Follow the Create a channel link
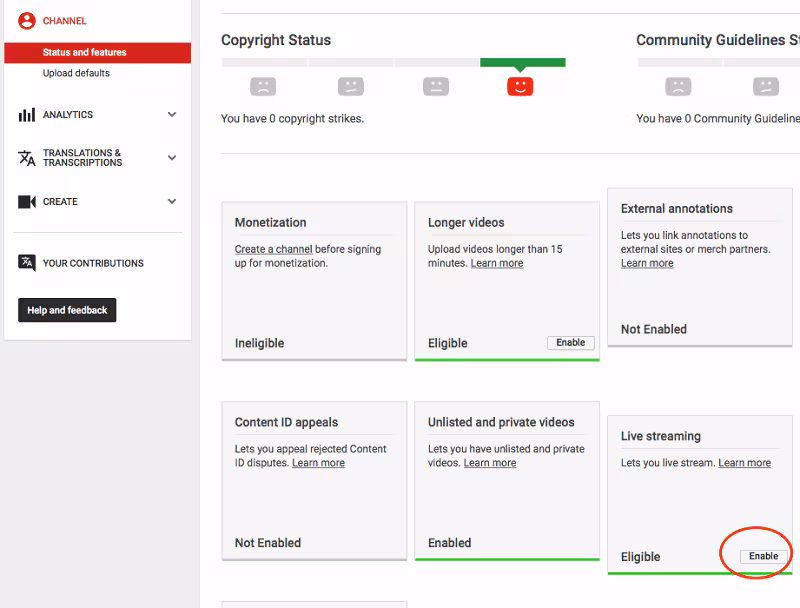Screen dimensions: 800x608 click(273, 249)
